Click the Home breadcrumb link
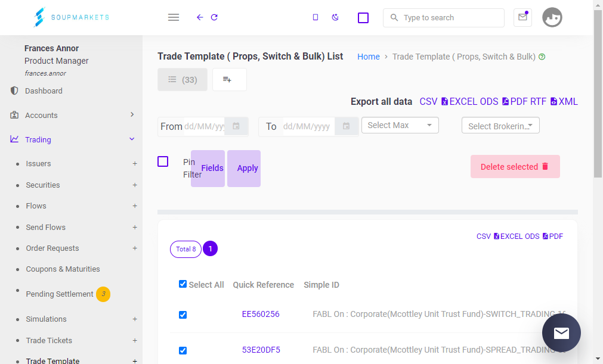Viewport: 603px width, 364px height. click(369, 57)
